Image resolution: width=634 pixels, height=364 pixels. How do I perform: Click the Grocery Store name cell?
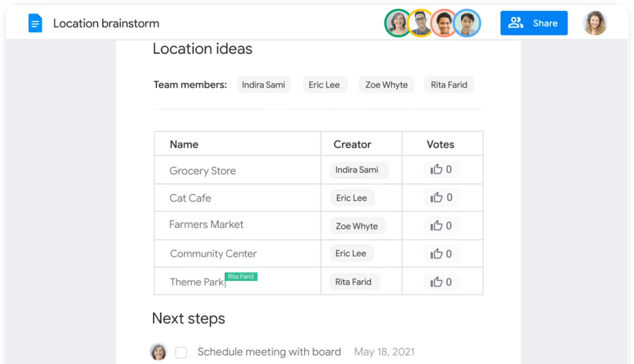point(203,171)
